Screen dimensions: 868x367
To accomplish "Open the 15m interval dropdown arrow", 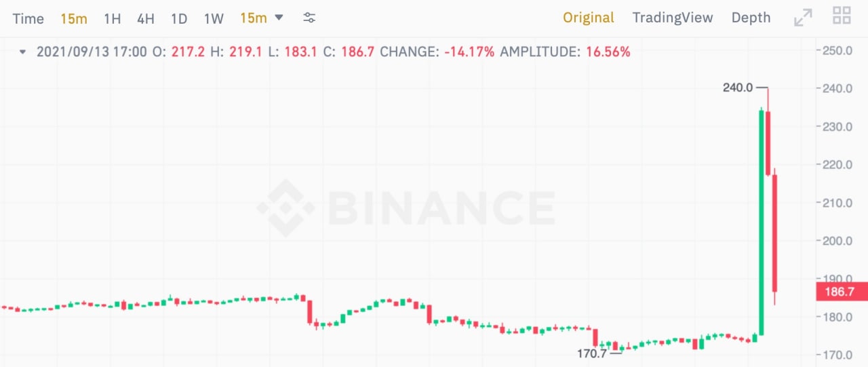I will coord(279,18).
